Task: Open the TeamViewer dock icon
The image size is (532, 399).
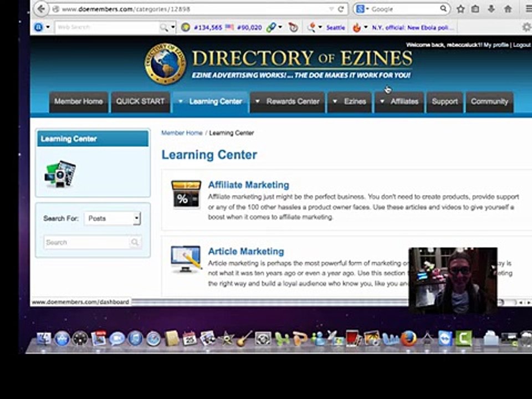Action: tap(445, 338)
